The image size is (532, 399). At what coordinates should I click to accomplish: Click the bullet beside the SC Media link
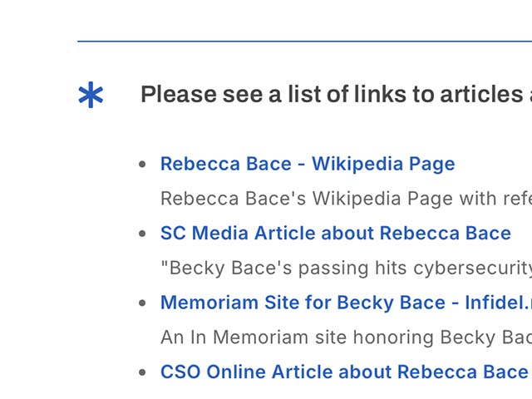pyautogui.click(x=143, y=234)
